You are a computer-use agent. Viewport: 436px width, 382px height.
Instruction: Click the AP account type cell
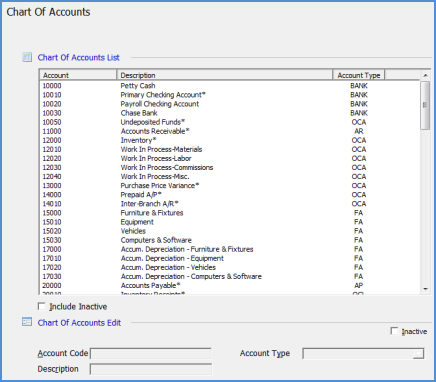[359, 285]
